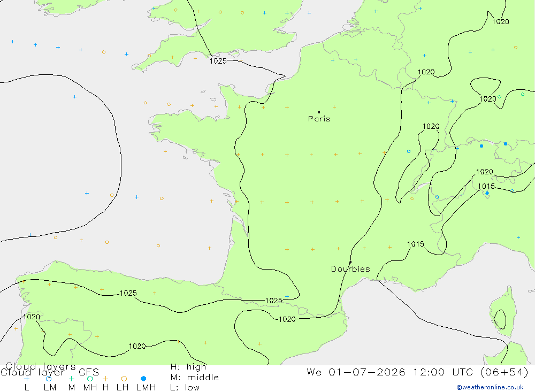Click the blue plus legend symbol for low cloud

click(x=27, y=379)
